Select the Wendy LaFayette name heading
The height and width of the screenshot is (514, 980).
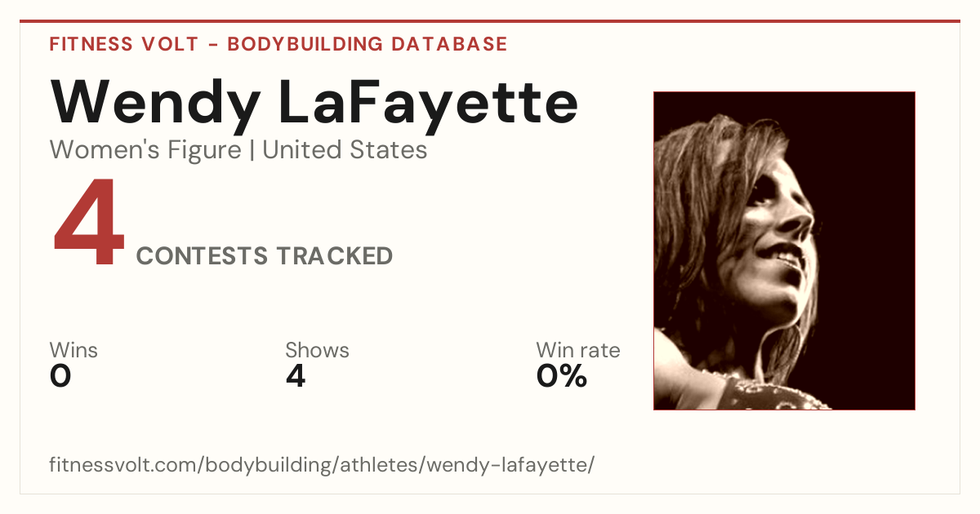tap(314, 104)
